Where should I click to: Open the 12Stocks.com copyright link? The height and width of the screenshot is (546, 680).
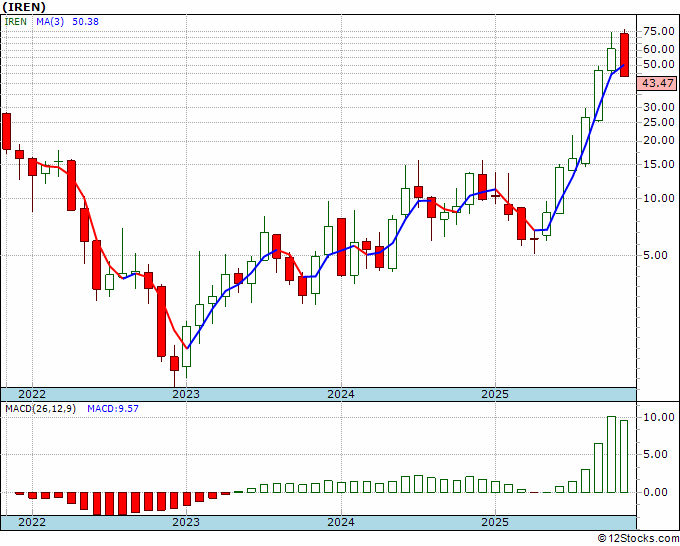638,539
